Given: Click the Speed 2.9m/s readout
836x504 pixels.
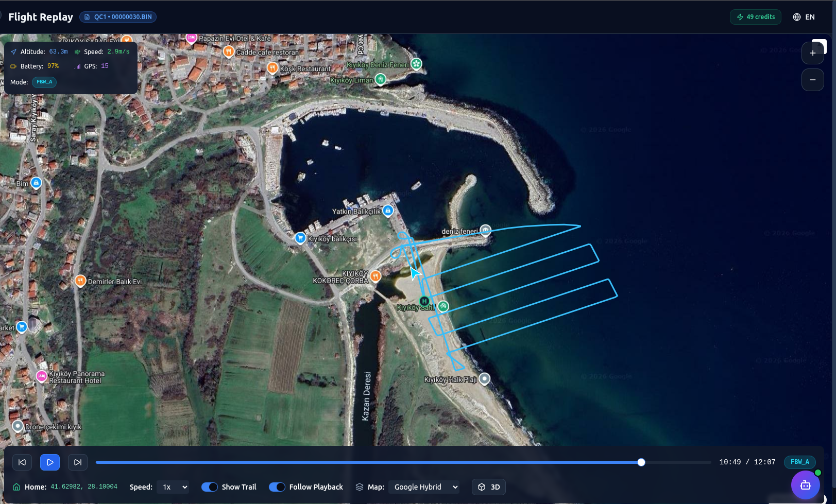Looking at the screenshot, I should pyautogui.click(x=102, y=51).
